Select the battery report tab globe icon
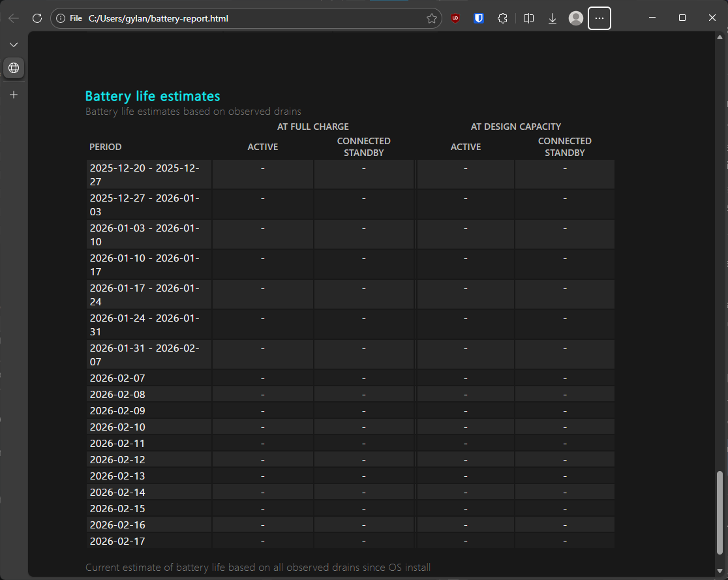Image resolution: width=728 pixels, height=580 pixels. point(14,68)
